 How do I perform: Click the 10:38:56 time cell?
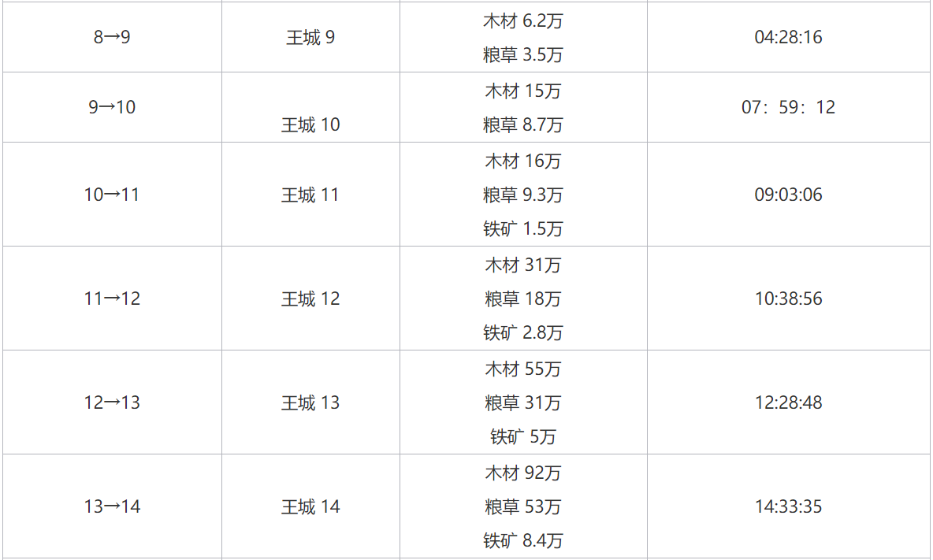tap(788, 299)
